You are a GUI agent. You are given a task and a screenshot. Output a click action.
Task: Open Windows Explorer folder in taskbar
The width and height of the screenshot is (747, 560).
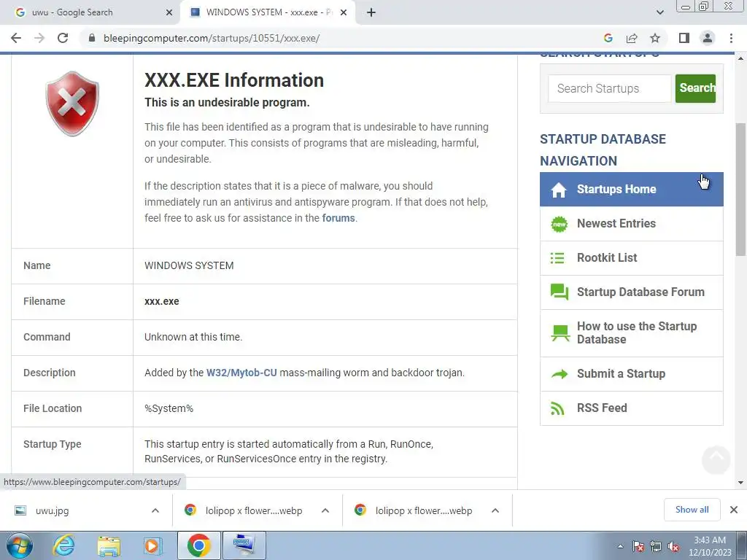(x=109, y=545)
